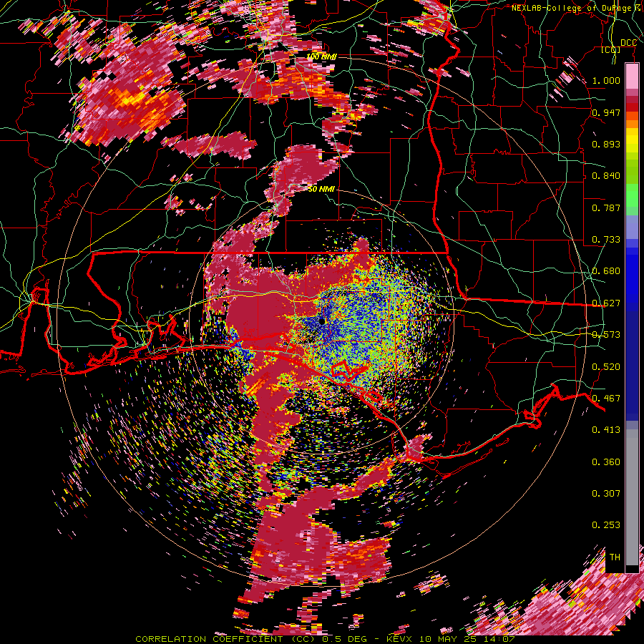Click the 0.733 color scale label
This screenshot has height=644, width=644.
click(x=606, y=240)
